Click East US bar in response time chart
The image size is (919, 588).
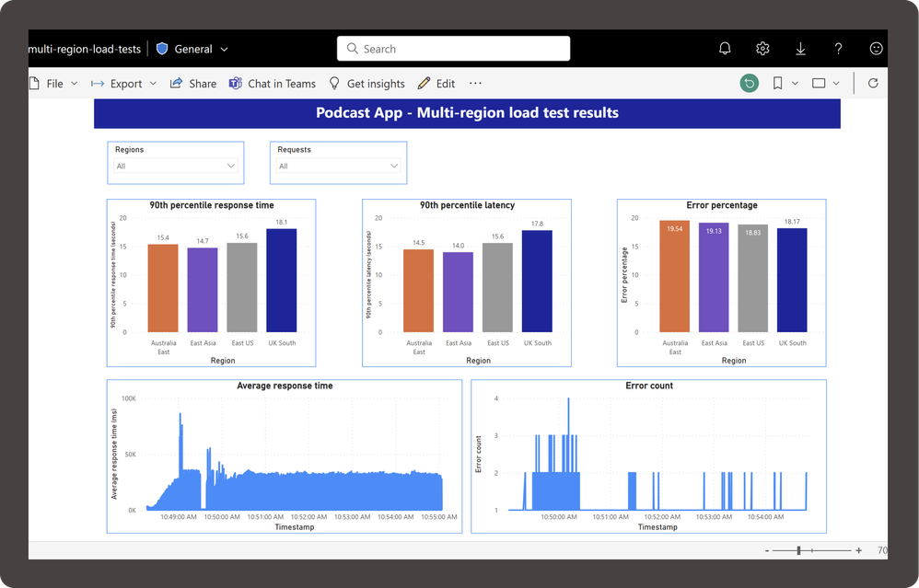[x=242, y=287]
